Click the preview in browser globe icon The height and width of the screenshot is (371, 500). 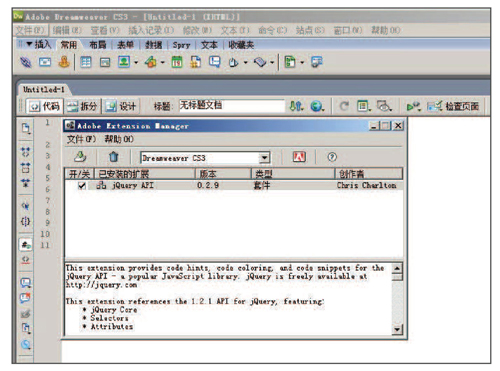click(x=317, y=106)
